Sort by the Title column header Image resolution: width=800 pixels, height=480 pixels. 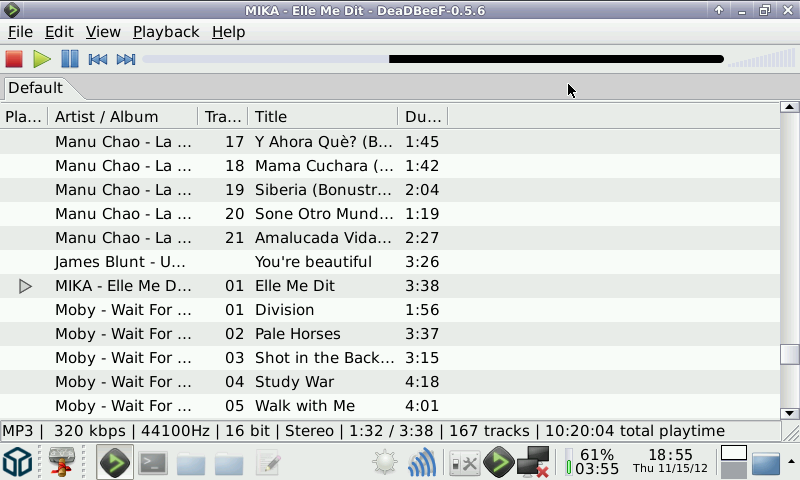(322, 117)
